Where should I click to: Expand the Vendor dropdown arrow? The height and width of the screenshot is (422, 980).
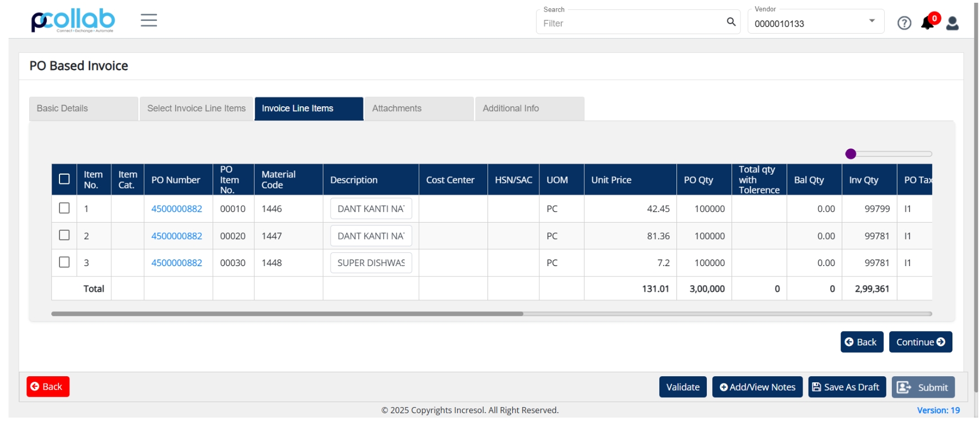[x=872, y=21]
